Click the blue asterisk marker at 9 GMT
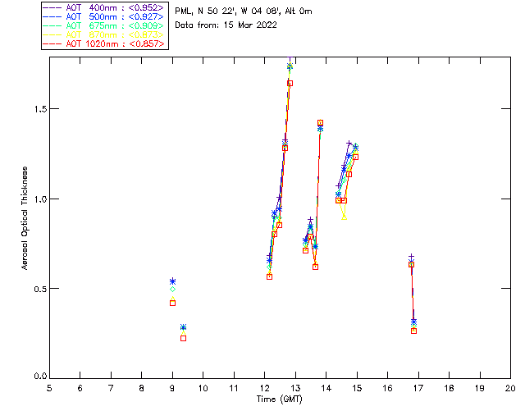Viewport: 525px width, 420px height. (172, 281)
